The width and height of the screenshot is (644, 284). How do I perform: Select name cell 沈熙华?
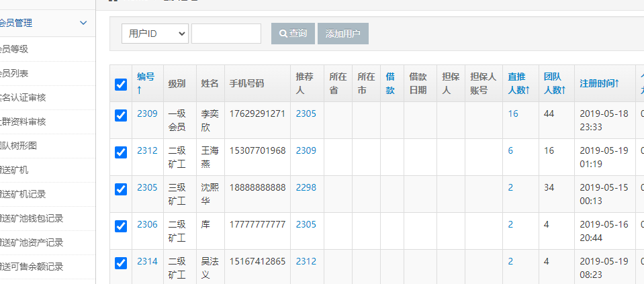(x=210, y=194)
